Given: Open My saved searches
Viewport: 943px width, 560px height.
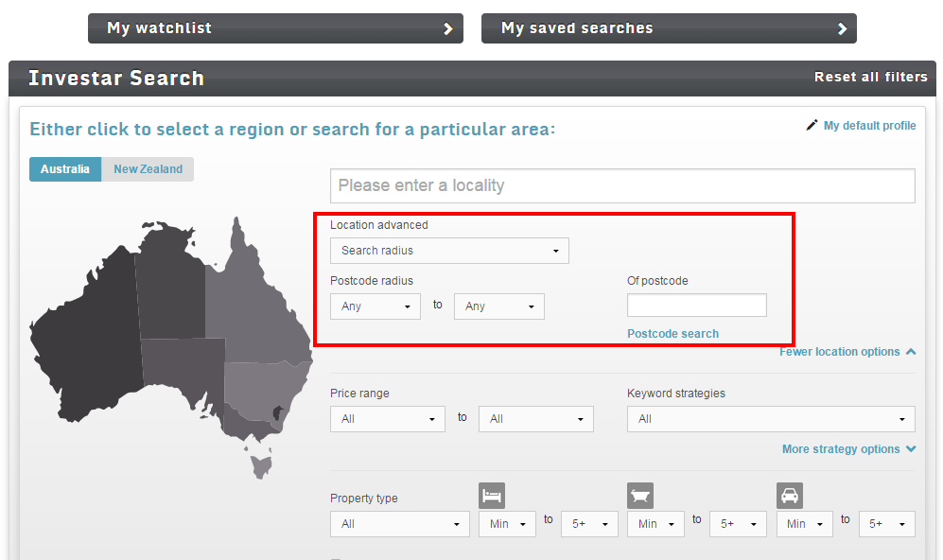Looking at the screenshot, I should [x=669, y=28].
